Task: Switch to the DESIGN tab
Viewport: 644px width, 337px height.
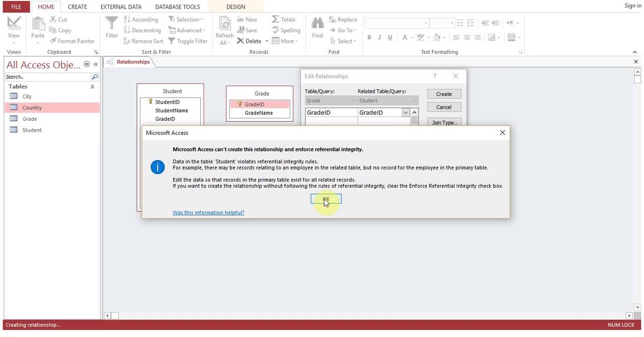Action: point(235,7)
